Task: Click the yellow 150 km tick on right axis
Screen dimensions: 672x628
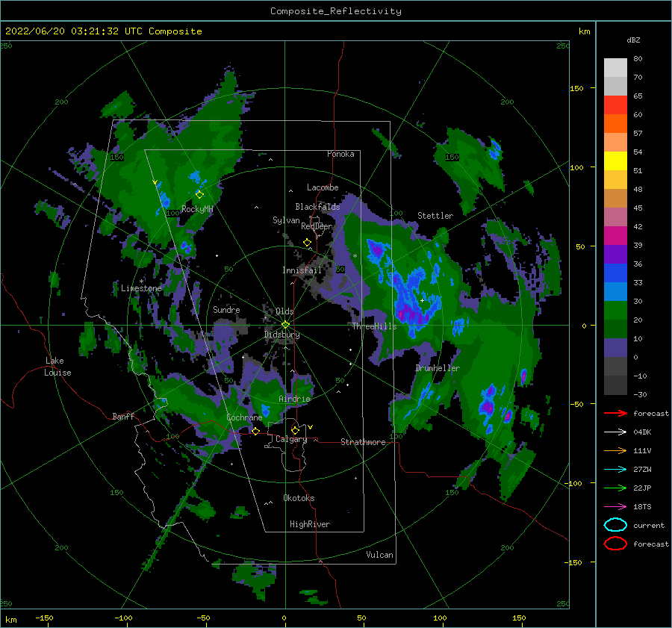Action: (576, 88)
